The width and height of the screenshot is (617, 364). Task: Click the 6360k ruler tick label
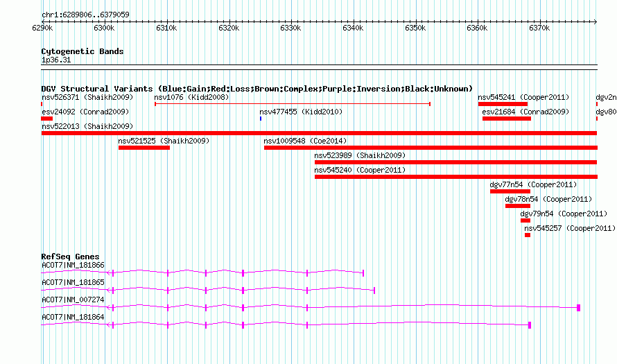click(477, 28)
